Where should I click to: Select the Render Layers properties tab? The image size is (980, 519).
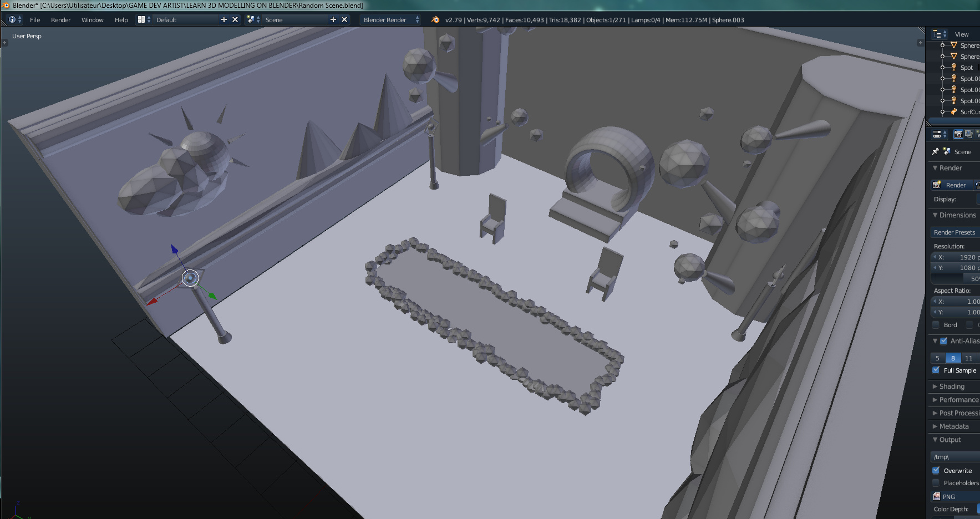pyautogui.click(x=968, y=134)
